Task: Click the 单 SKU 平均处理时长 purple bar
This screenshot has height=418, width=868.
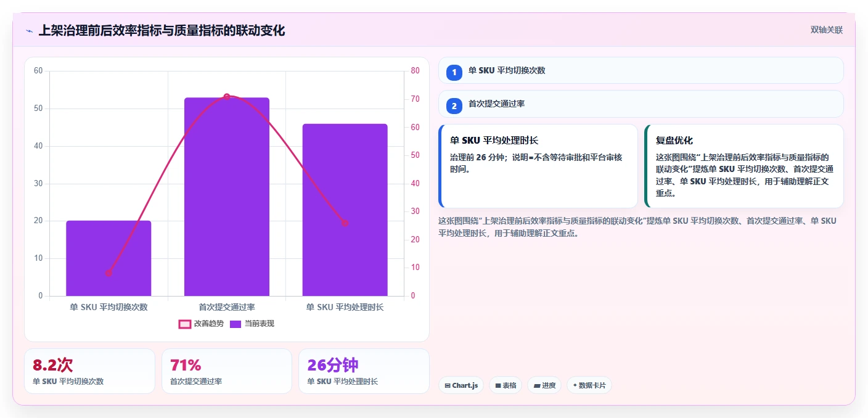Action: pyautogui.click(x=345, y=210)
